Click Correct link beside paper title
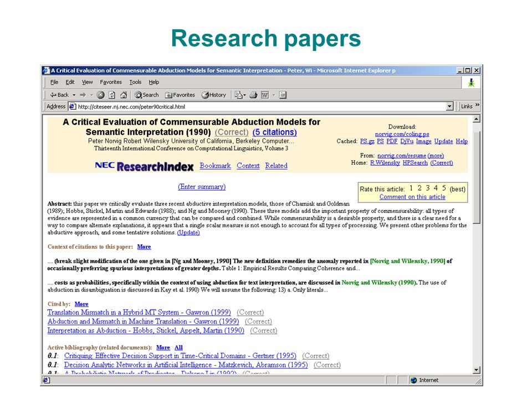 pos(232,132)
